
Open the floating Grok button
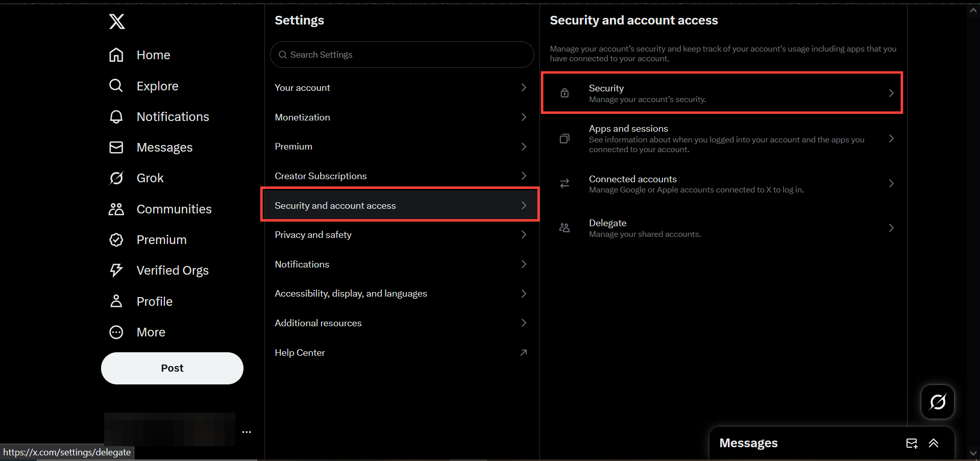click(937, 402)
